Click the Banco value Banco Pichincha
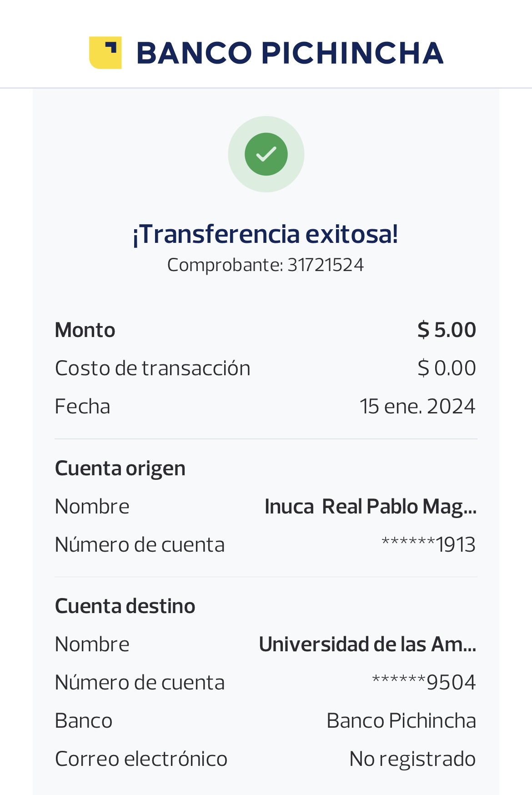This screenshot has height=795, width=532. point(401,721)
